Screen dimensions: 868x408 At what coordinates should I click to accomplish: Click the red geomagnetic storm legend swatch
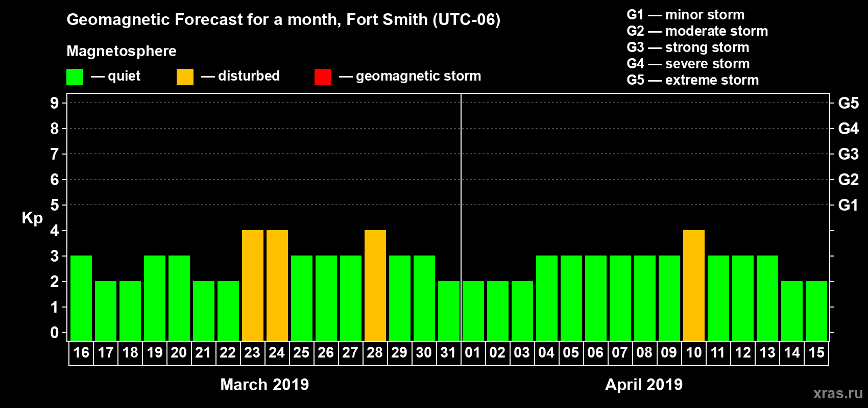[323, 77]
